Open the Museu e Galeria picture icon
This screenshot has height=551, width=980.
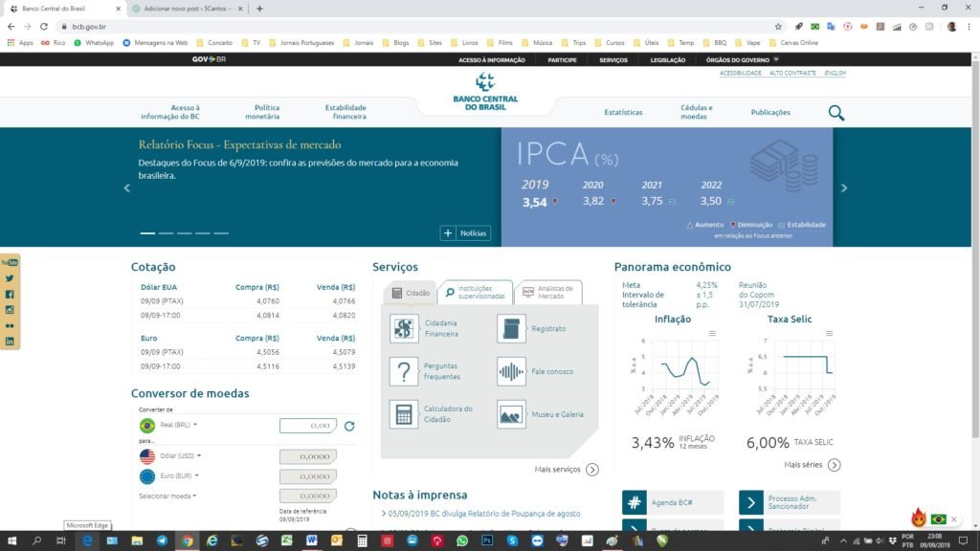click(x=511, y=414)
